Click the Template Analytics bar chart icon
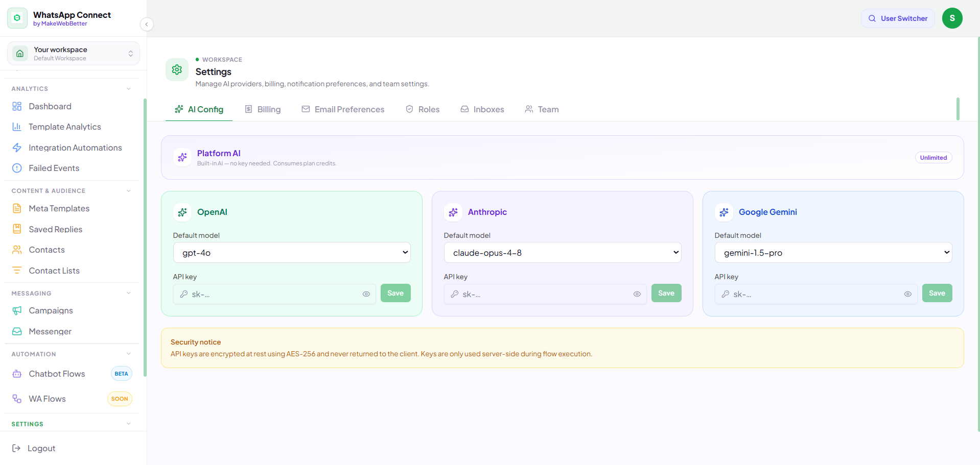Screen dimensions: 980x465 pos(17,127)
